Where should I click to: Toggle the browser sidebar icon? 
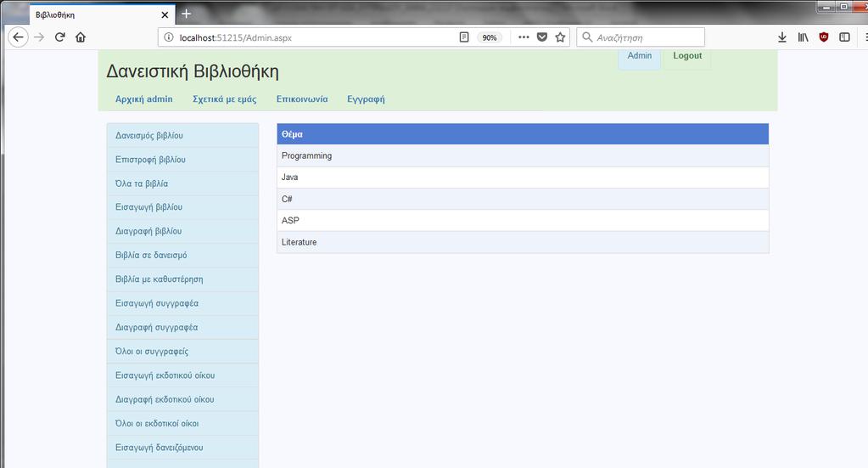pos(844,37)
